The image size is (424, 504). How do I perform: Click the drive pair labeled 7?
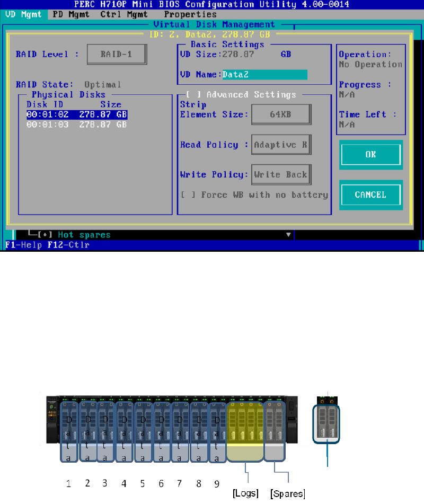180,432
